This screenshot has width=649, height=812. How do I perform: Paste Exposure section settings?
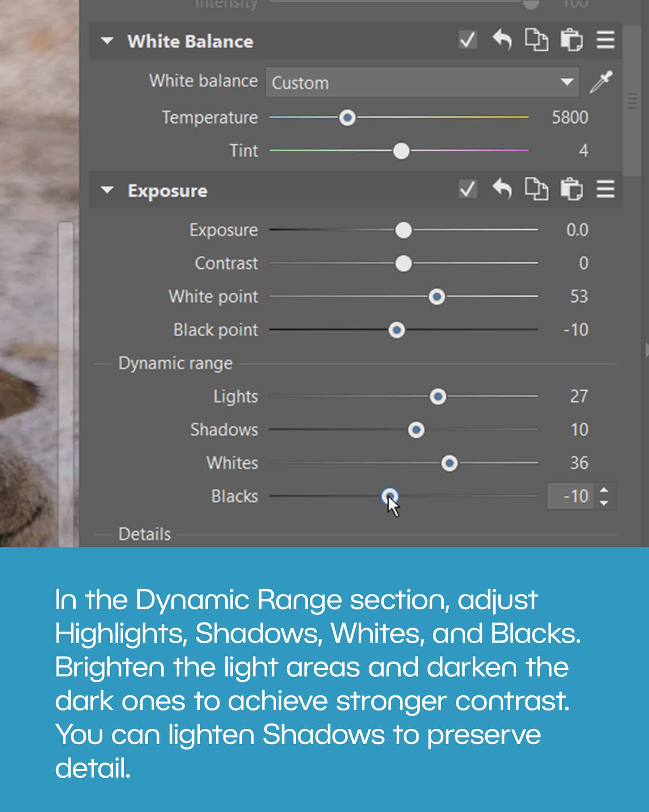(x=571, y=189)
